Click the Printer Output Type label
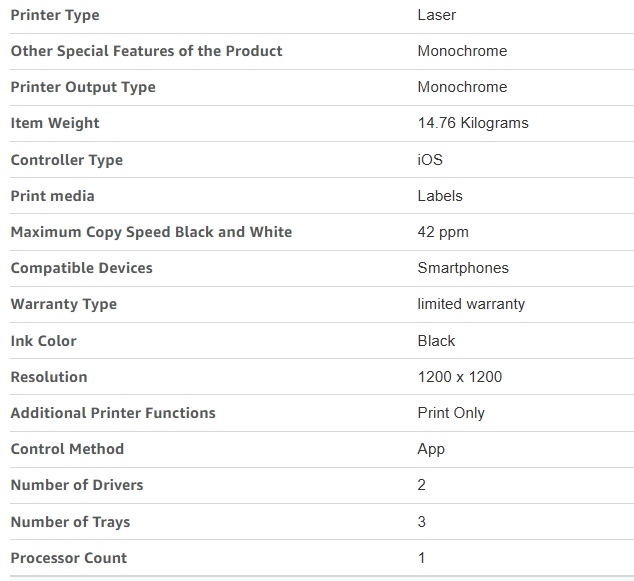 [83, 87]
